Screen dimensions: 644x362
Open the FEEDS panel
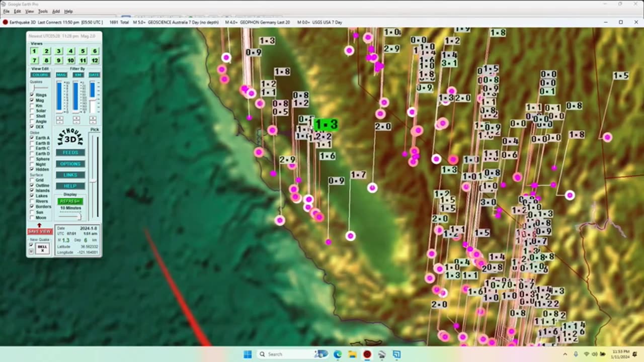[x=70, y=152]
